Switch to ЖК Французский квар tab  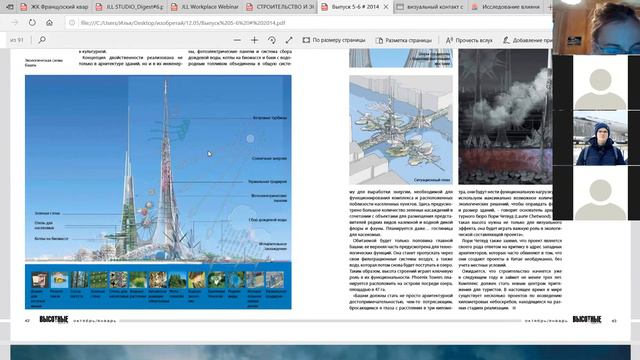tap(54, 7)
